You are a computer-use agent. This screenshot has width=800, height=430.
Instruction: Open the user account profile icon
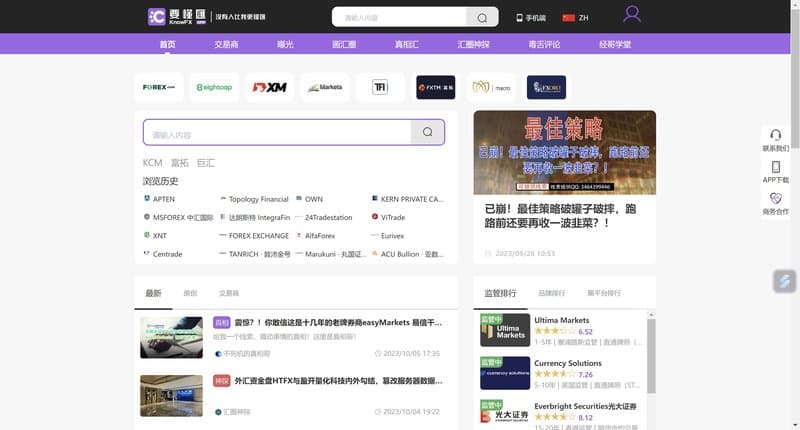coord(632,14)
